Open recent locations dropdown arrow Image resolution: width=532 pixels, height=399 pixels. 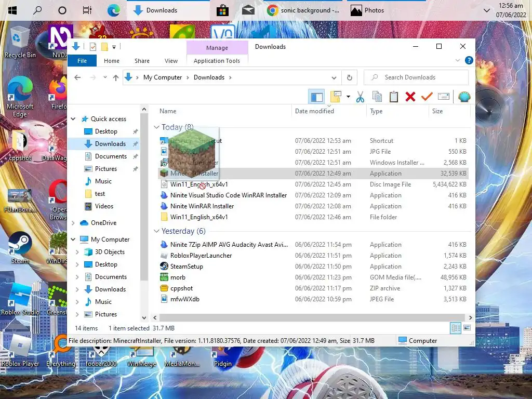[105, 77]
